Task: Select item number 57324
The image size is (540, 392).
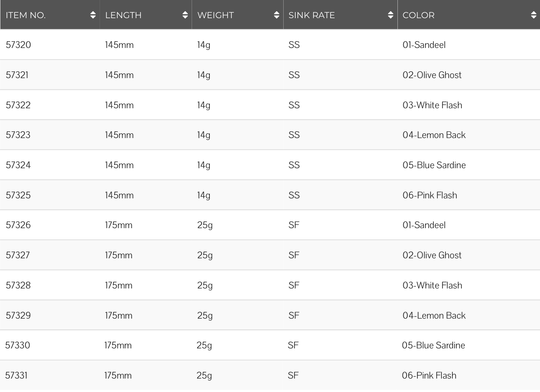Action: pos(19,165)
